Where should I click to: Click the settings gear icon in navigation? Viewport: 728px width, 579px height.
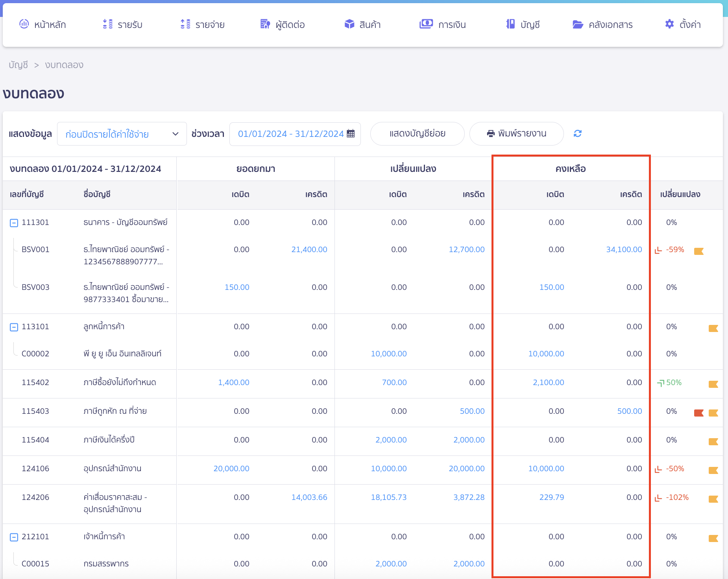(669, 24)
